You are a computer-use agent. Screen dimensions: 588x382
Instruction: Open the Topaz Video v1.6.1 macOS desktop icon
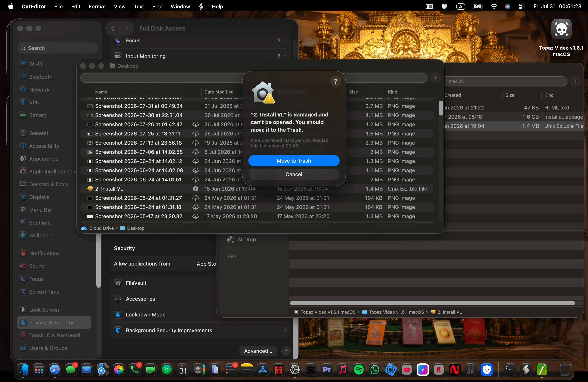pos(561,29)
